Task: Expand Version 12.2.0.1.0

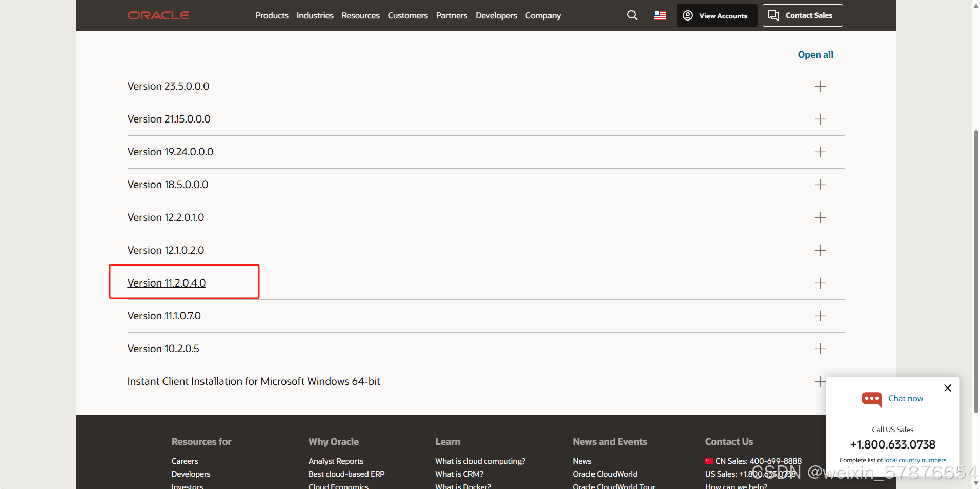Action: (x=820, y=217)
